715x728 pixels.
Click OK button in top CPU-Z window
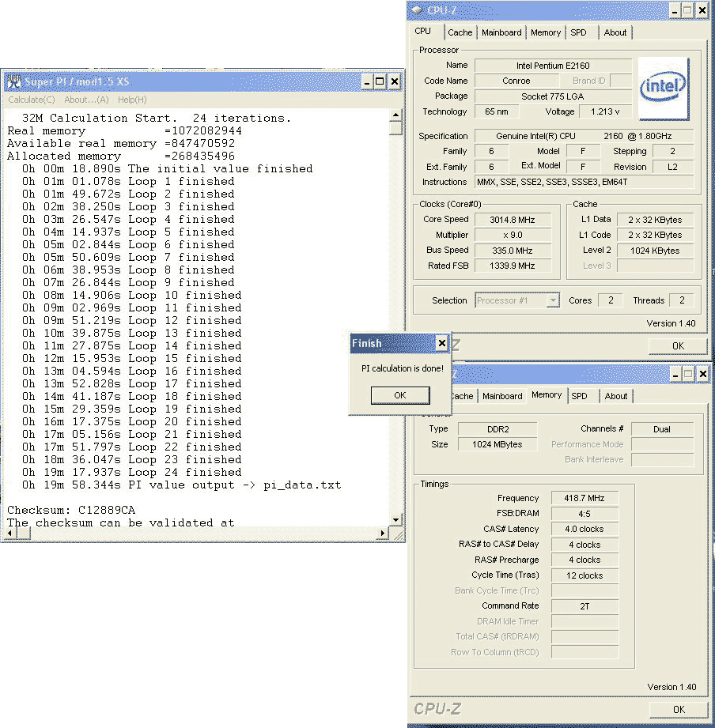click(x=678, y=346)
